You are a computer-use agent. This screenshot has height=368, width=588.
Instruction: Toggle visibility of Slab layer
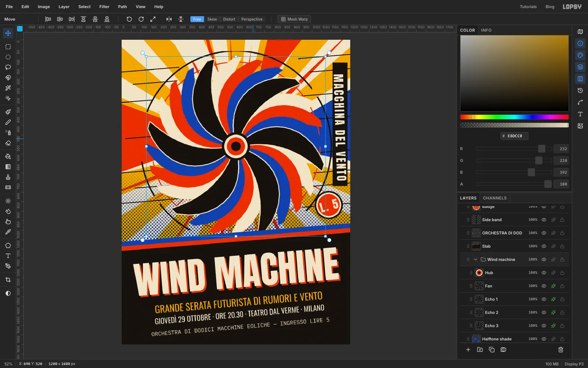point(544,246)
